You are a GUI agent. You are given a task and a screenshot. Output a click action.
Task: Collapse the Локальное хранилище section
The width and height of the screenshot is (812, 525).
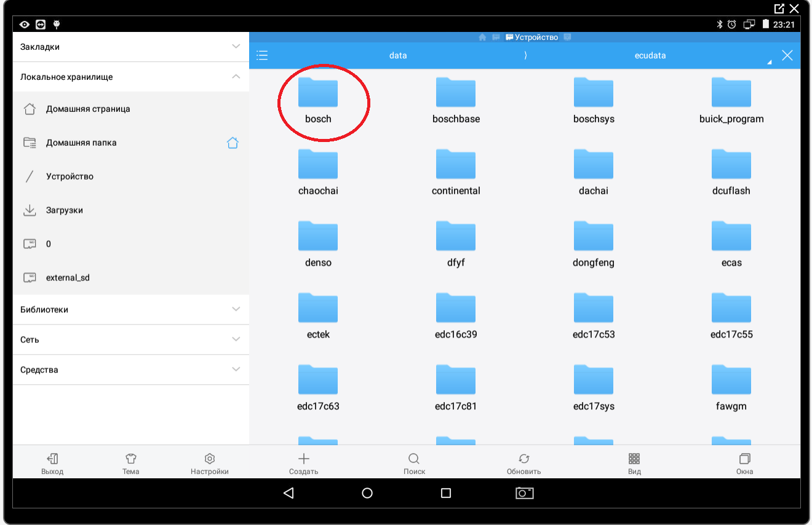coord(131,77)
